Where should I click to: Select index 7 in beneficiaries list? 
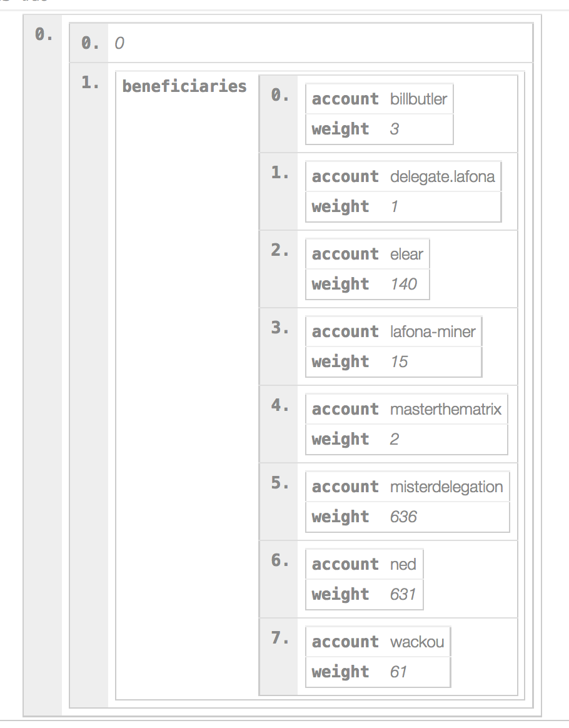[x=279, y=639]
